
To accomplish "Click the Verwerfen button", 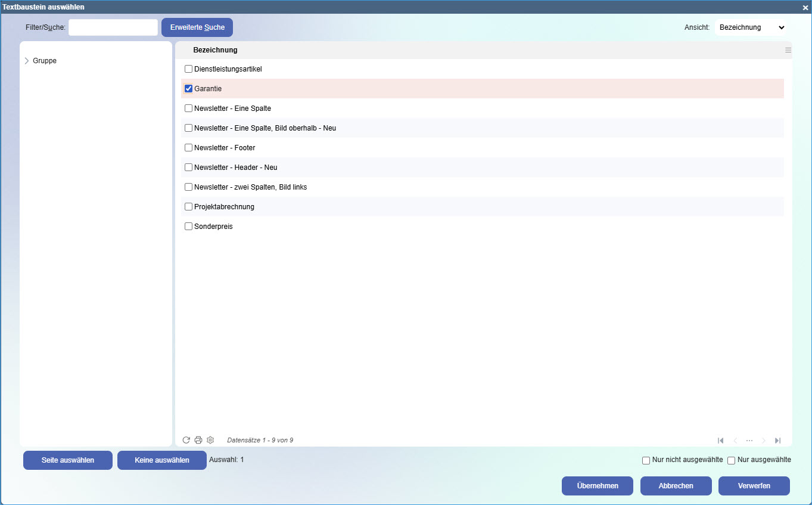I will click(754, 486).
